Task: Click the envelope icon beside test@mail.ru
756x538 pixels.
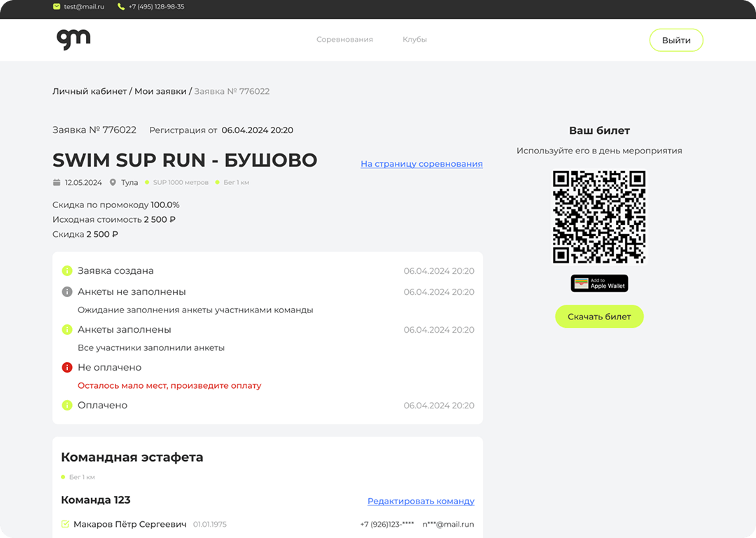Action: click(x=57, y=7)
